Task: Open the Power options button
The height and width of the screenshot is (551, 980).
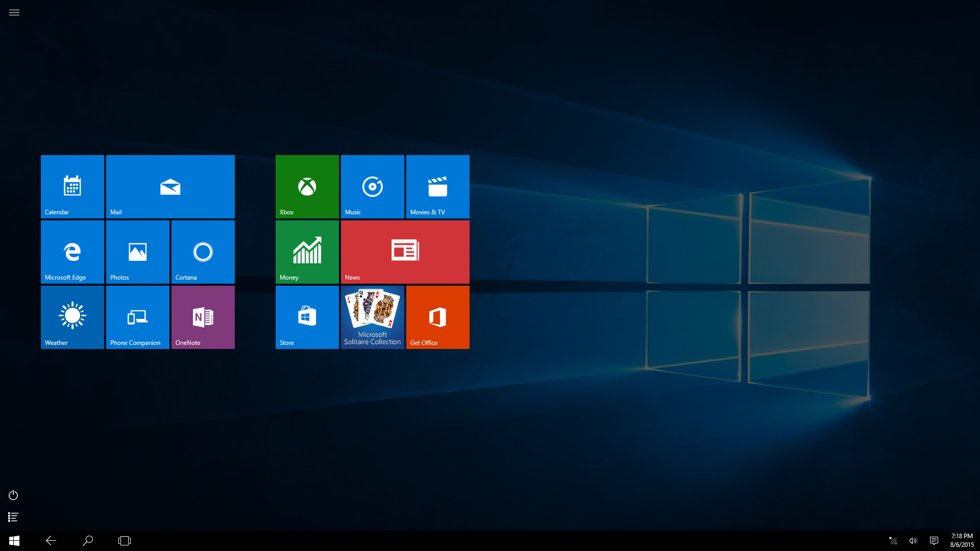Action: [13, 495]
